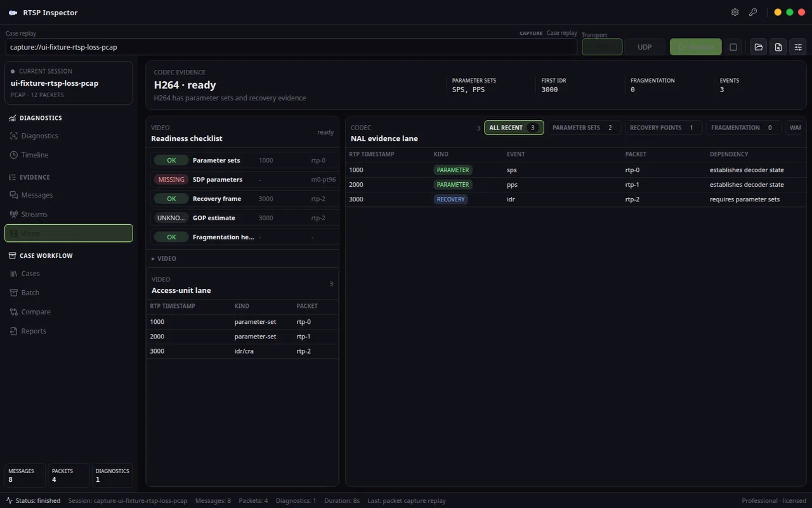This screenshot has height=508, width=812.
Task: Open the Video section in sidebar
Action: 69,233
